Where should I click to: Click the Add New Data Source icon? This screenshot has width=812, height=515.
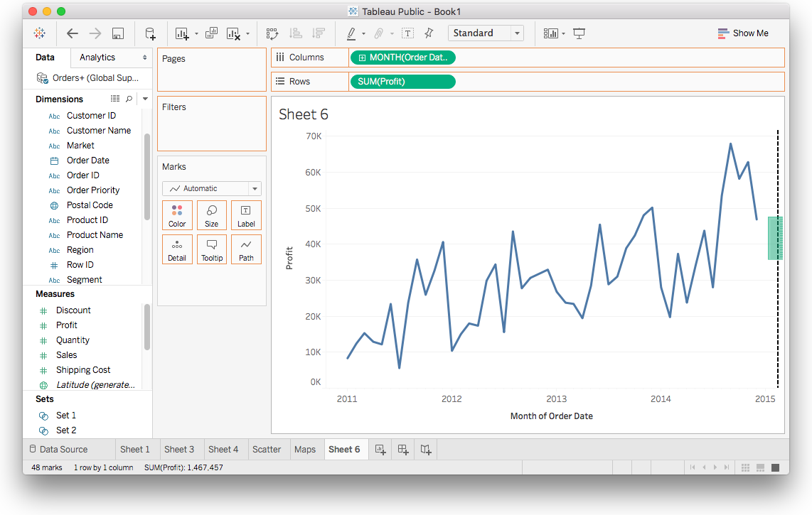click(x=150, y=33)
